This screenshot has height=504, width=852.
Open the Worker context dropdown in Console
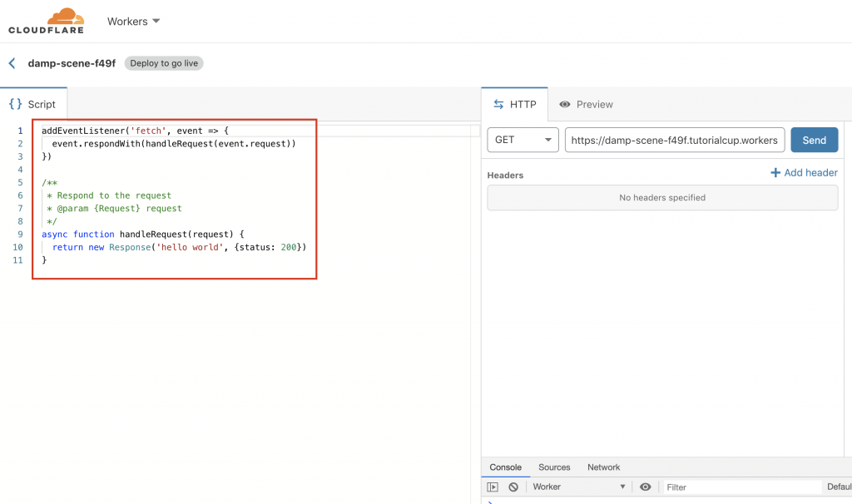pyautogui.click(x=579, y=487)
